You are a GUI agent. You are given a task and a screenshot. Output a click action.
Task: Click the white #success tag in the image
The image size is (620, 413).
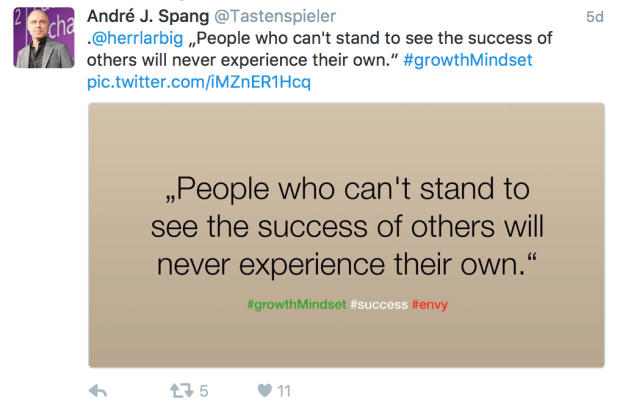tap(378, 302)
